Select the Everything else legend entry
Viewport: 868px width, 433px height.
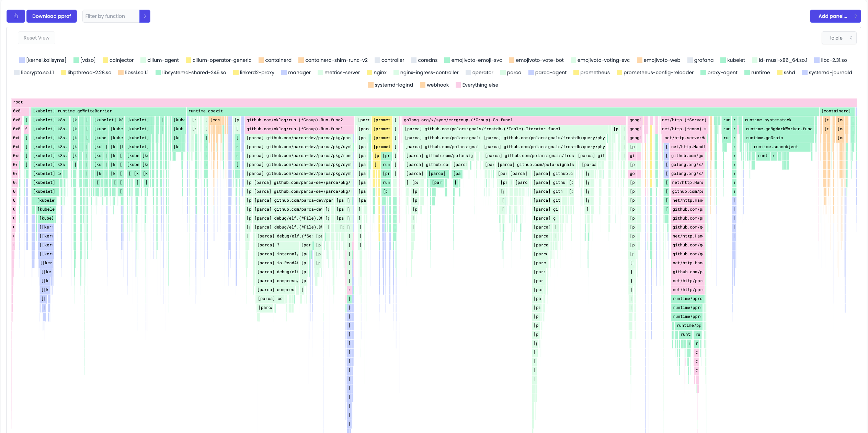477,85
